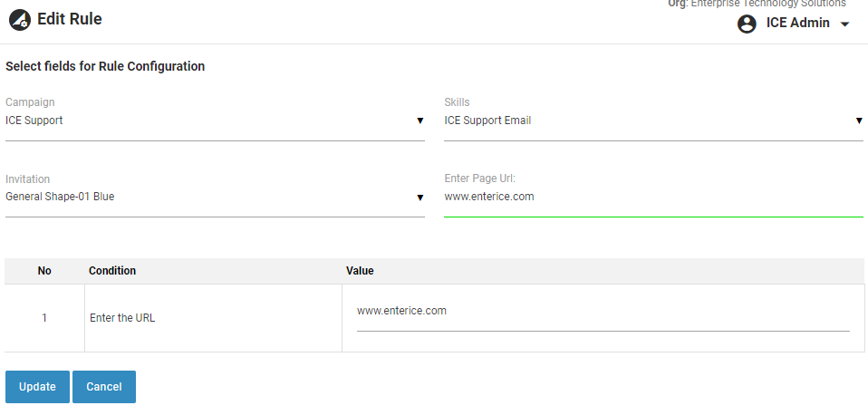
Task: Click the Edit Rule logo icon
Action: pos(20,20)
